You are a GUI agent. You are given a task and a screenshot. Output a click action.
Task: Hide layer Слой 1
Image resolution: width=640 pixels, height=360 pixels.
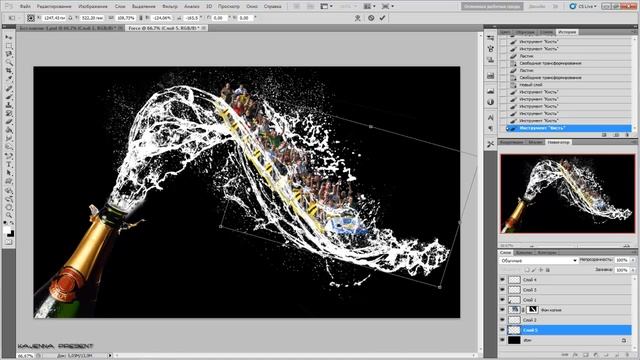pos(502,300)
